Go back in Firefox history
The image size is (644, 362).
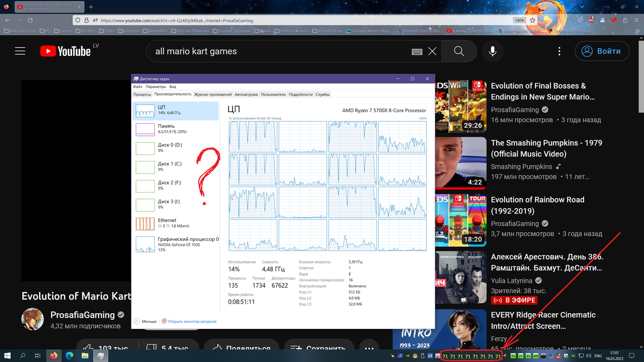[7, 20]
